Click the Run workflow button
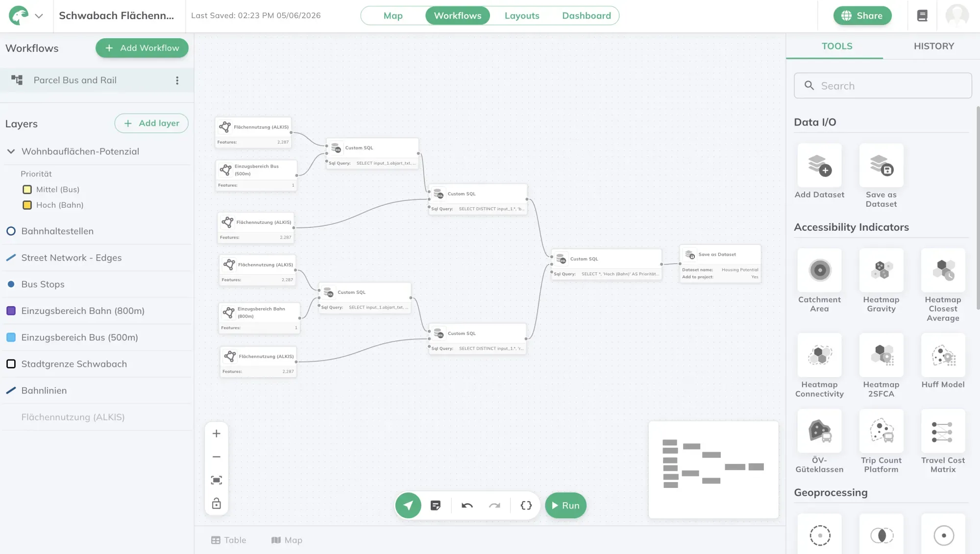This screenshot has width=980, height=554. coord(565,505)
